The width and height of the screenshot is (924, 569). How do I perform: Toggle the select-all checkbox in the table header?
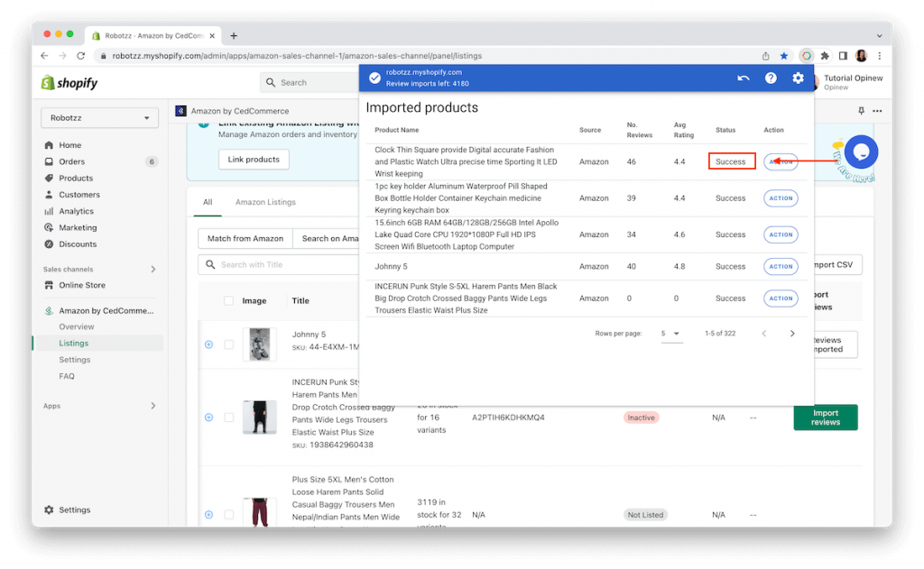(x=228, y=301)
